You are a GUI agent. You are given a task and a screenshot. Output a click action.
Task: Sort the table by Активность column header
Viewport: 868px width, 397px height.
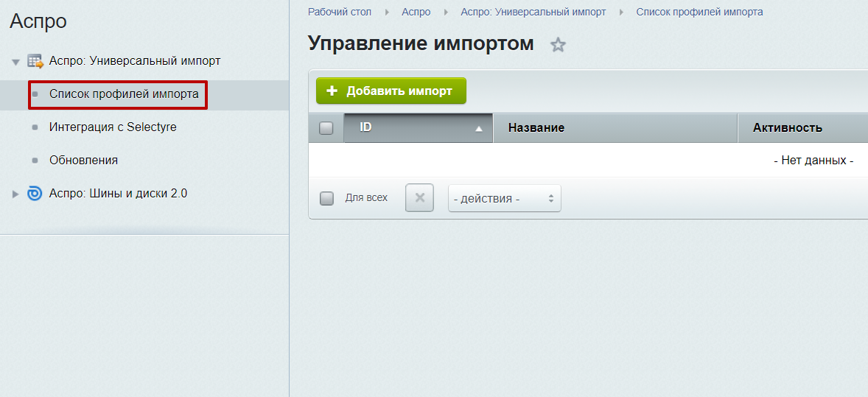[802, 128]
